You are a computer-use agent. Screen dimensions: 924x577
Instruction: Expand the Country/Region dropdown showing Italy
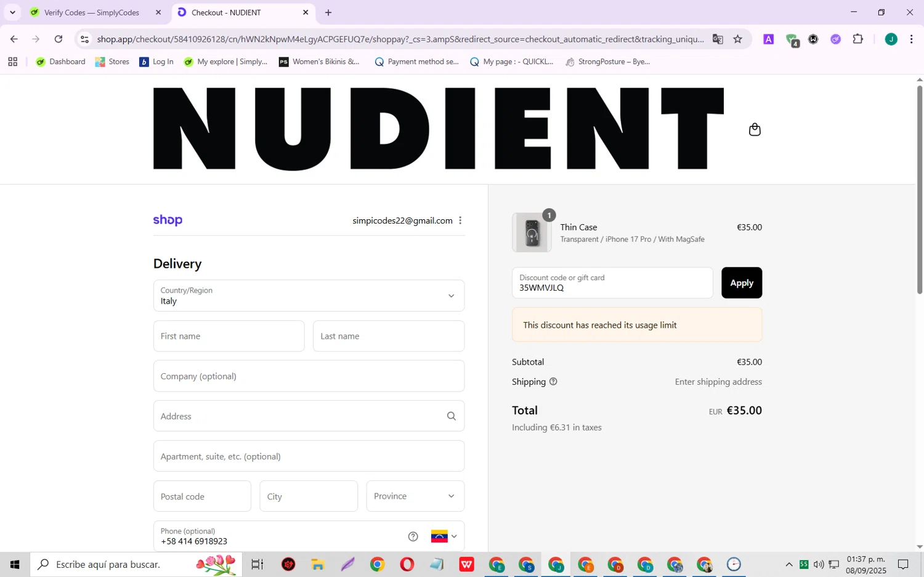pos(309,296)
